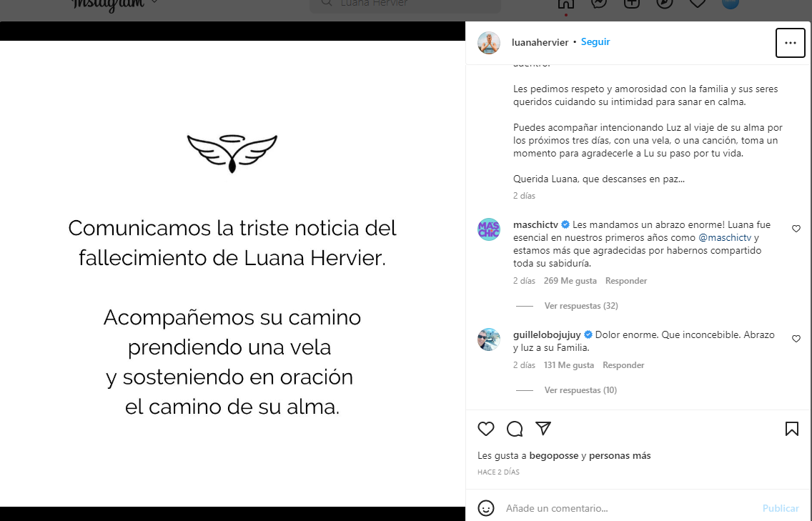Like the post with heart icon
This screenshot has height=521, width=812.
click(x=486, y=429)
